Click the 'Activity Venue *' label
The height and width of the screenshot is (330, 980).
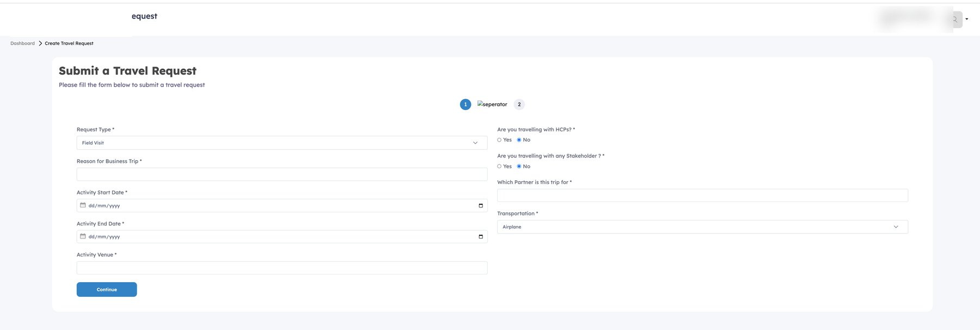point(96,255)
